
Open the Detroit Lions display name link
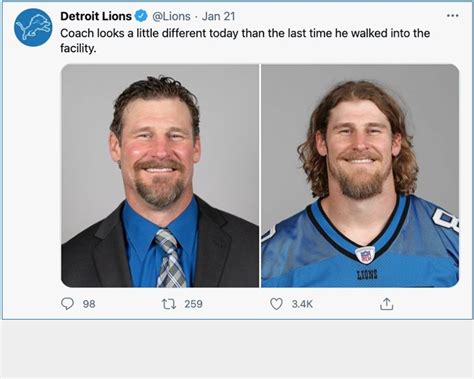click(x=96, y=16)
